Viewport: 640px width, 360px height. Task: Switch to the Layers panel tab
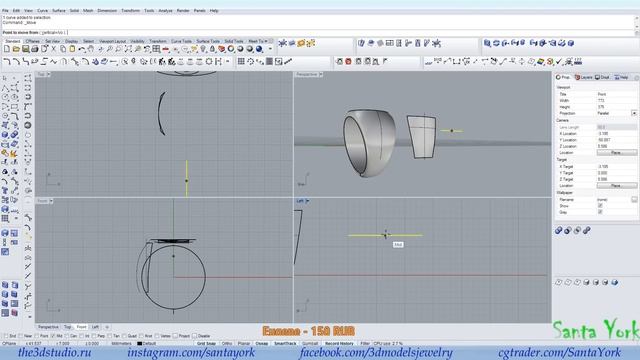(584, 77)
